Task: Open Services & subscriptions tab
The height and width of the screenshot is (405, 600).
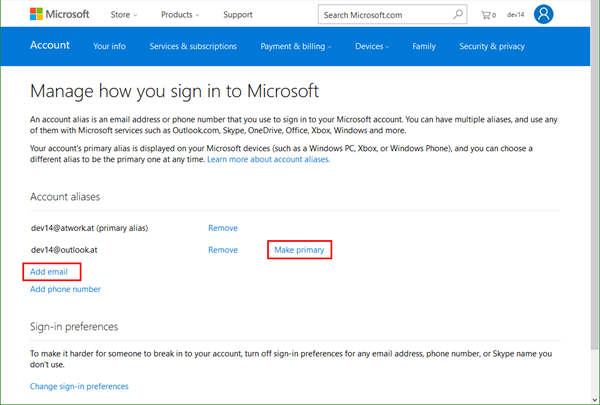Action: [x=193, y=46]
